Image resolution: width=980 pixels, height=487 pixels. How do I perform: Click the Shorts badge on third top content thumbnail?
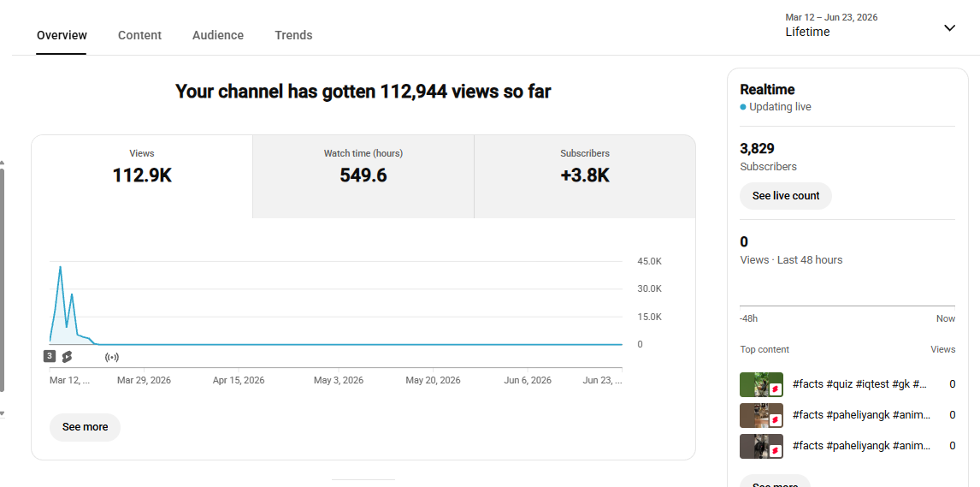[x=776, y=450]
